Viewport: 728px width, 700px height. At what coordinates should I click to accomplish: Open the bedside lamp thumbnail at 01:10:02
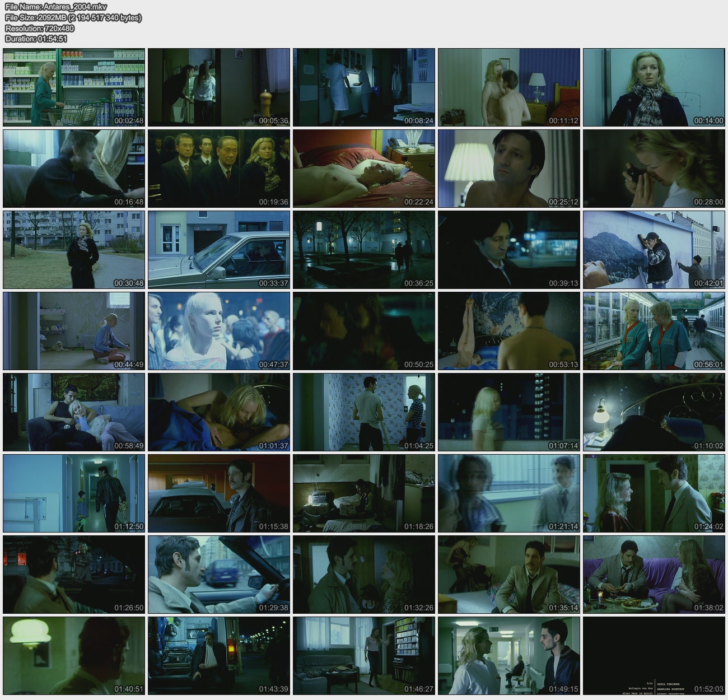click(654, 412)
